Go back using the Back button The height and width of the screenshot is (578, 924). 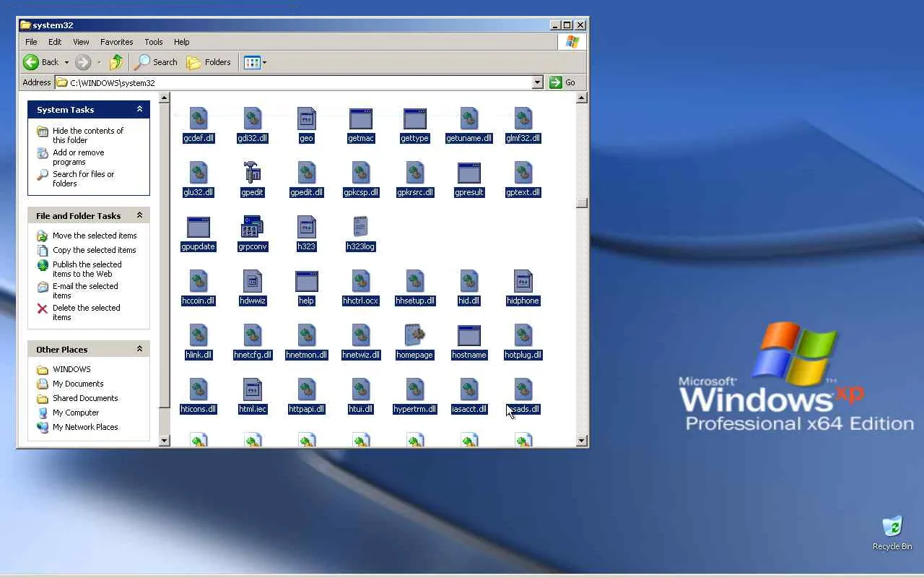(40, 62)
